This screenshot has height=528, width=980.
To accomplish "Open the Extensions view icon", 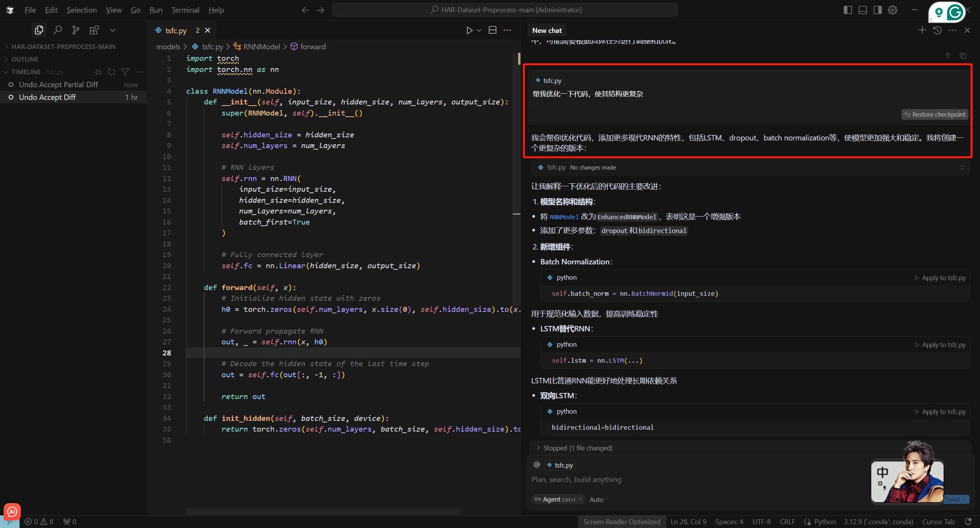I will point(94,30).
